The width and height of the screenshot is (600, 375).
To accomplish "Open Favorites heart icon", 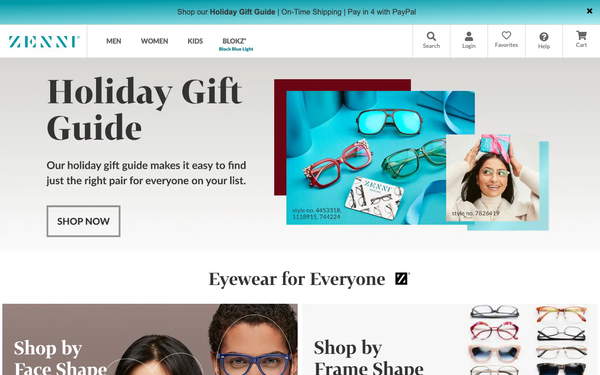I will (x=506, y=36).
